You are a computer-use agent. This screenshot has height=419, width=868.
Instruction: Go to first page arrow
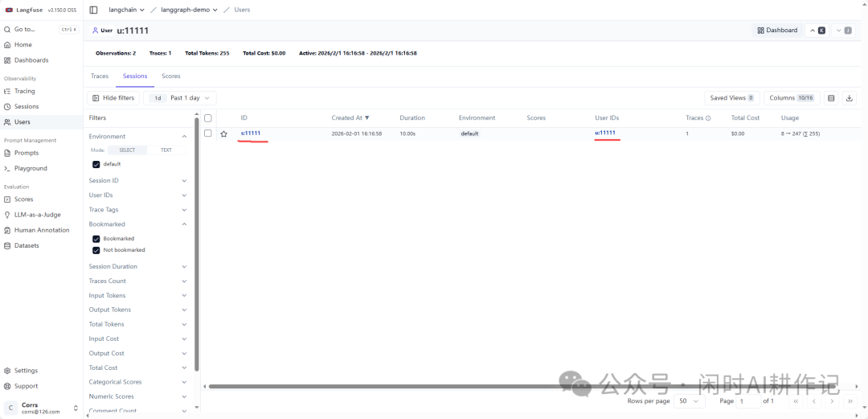pos(796,401)
